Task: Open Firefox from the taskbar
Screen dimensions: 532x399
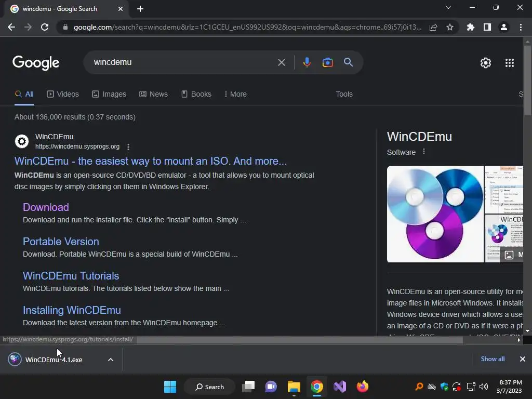Action: pyautogui.click(x=362, y=387)
